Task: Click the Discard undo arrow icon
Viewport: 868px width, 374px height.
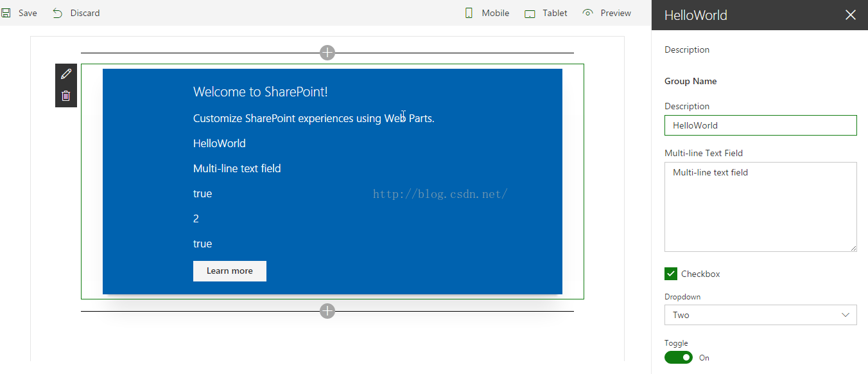Action: click(x=58, y=13)
